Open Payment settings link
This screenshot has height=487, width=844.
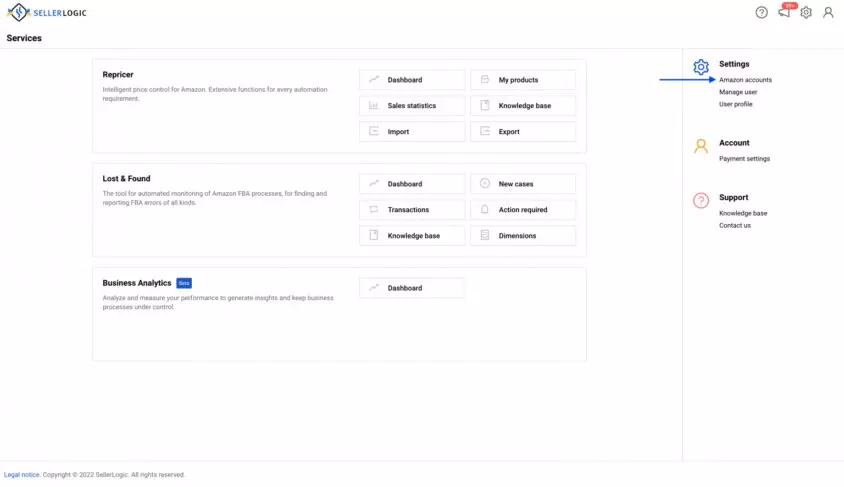click(x=744, y=159)
